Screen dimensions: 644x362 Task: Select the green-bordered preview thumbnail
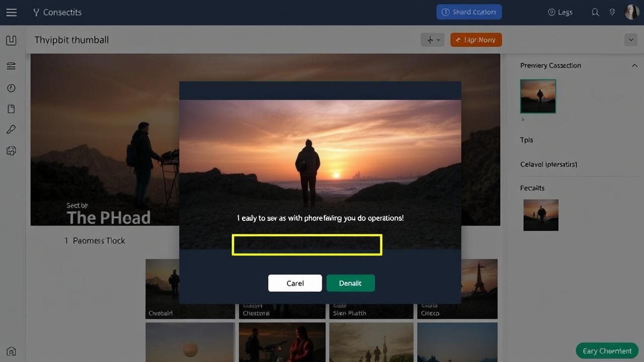click(x=538, y=96)
